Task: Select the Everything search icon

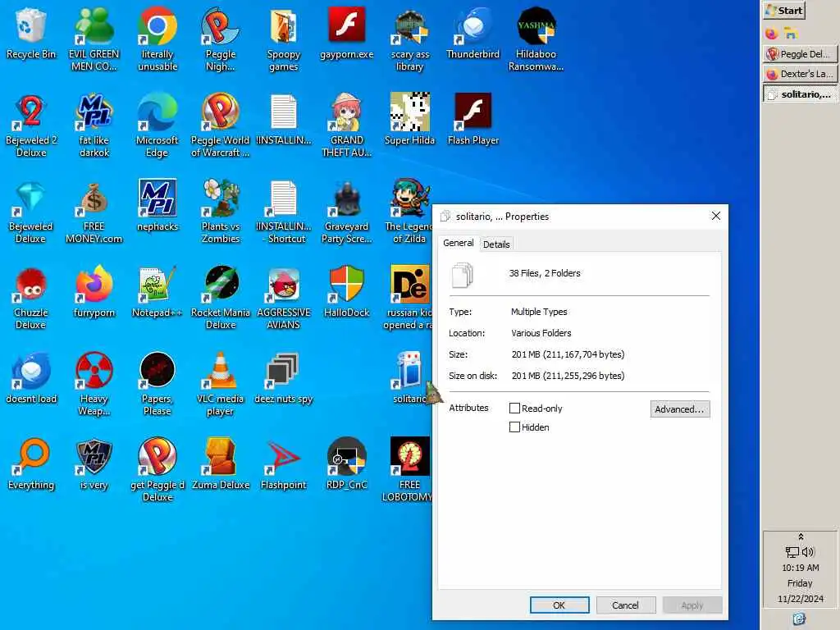Action: click(31, 464)
